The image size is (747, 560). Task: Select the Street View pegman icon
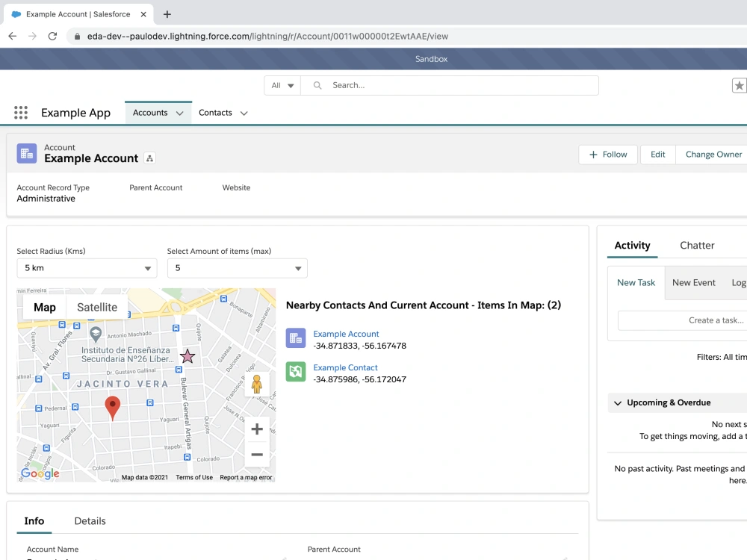(x=257, y=385)
